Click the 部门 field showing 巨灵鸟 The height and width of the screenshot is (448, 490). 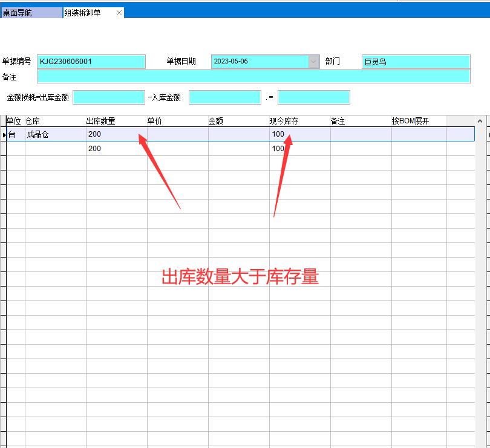415,61
